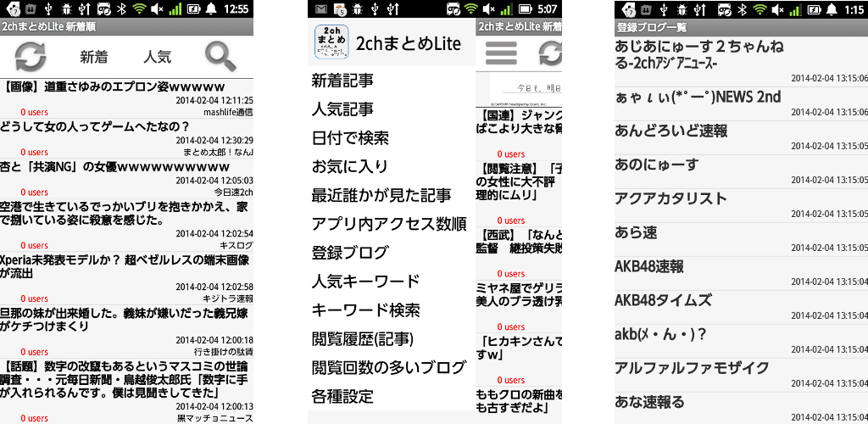
Task: Open ミヤネ屋でゲリラ article in middle screen
Action: [x=519, y=306]
